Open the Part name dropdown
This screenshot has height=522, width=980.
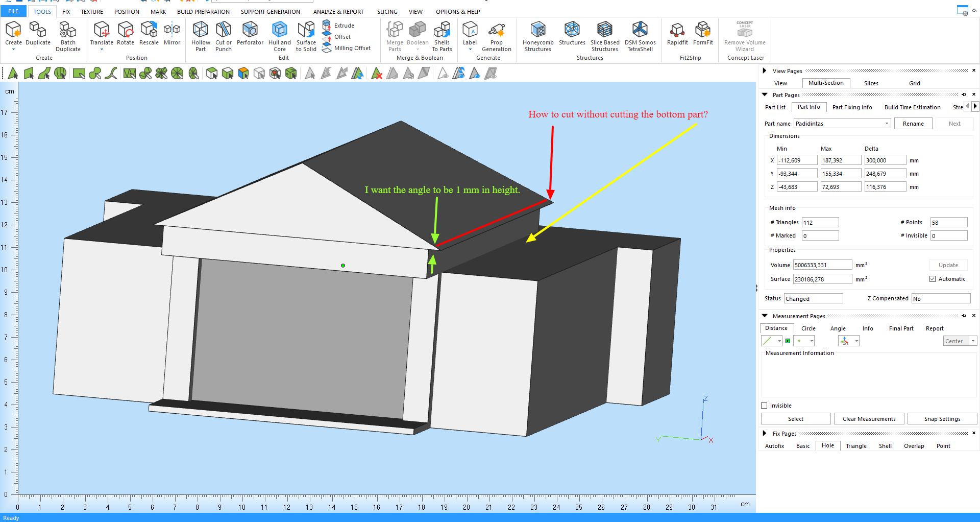[887, 124]
